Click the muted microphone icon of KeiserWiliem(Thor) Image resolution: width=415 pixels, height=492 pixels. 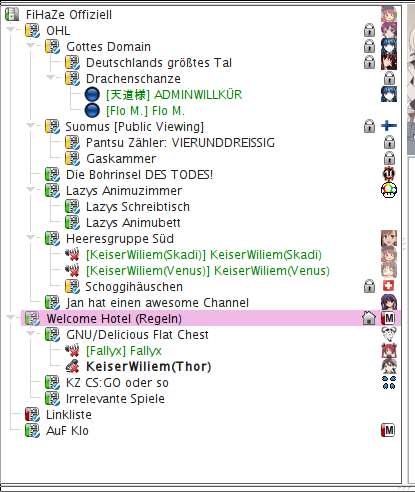pyautogui.click(x=72, y=367)
